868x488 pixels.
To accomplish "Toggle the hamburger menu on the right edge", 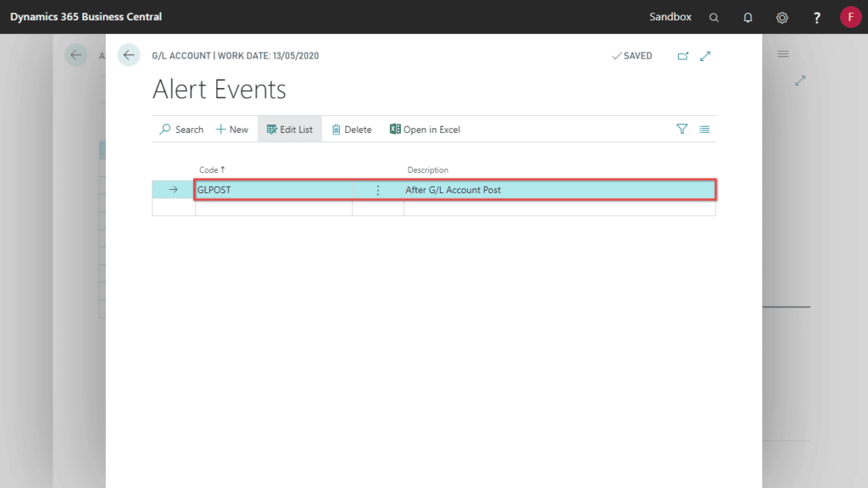I will point(782,53).
